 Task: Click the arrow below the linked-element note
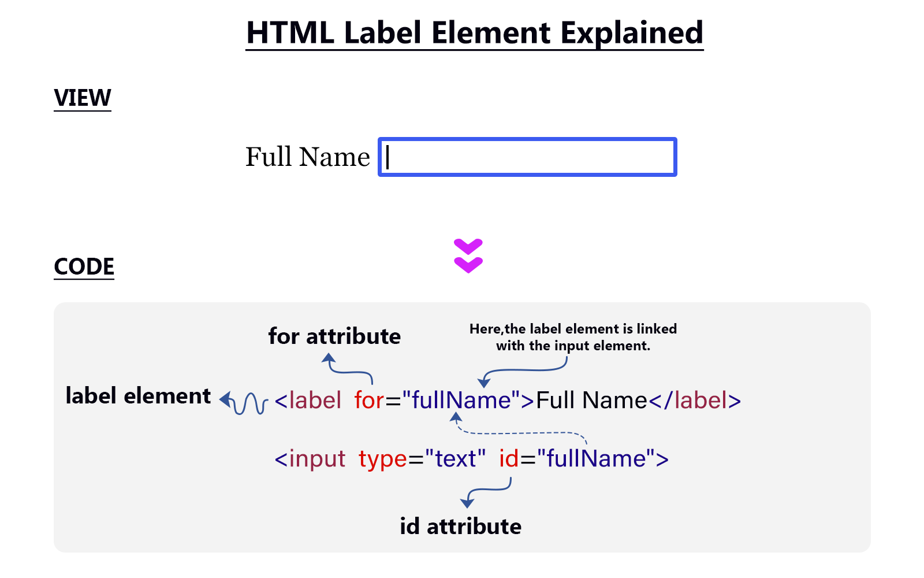click(x=523, y=372)
